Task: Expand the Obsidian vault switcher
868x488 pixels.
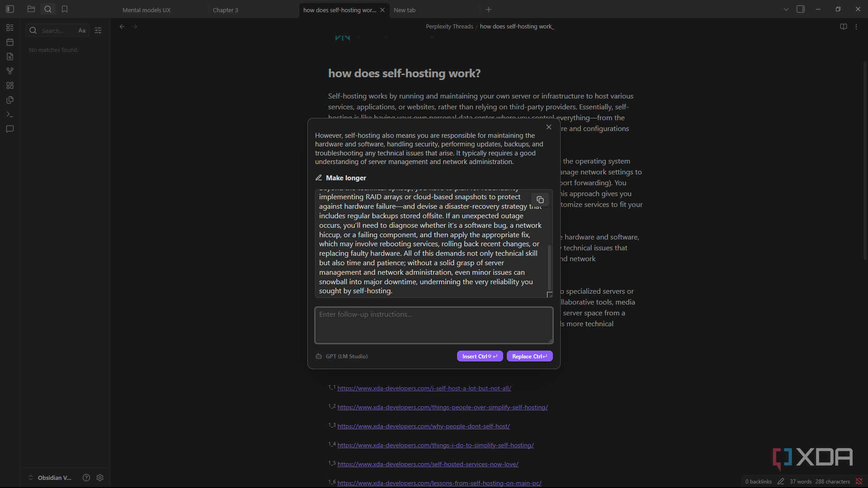Action: [50, 478]
